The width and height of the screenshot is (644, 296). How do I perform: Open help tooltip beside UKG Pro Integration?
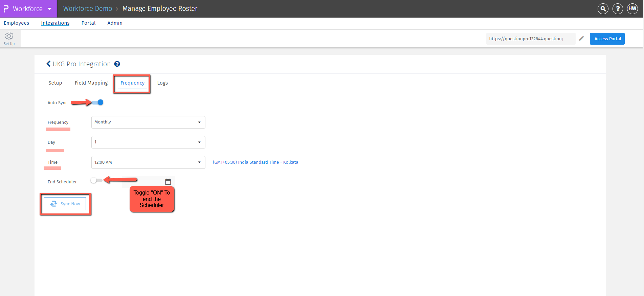(x=117, y=64)
